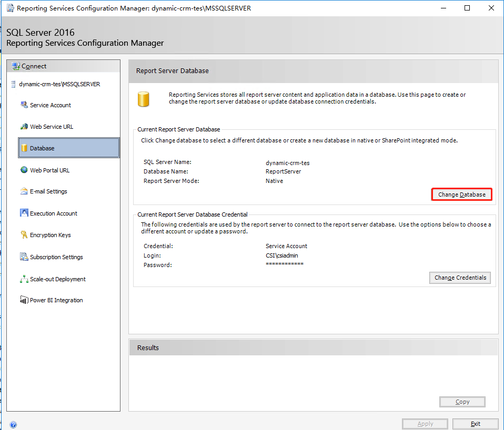504x430 pixels.
Task: Open E-mail Settings page
Action: tap(48, 191)
